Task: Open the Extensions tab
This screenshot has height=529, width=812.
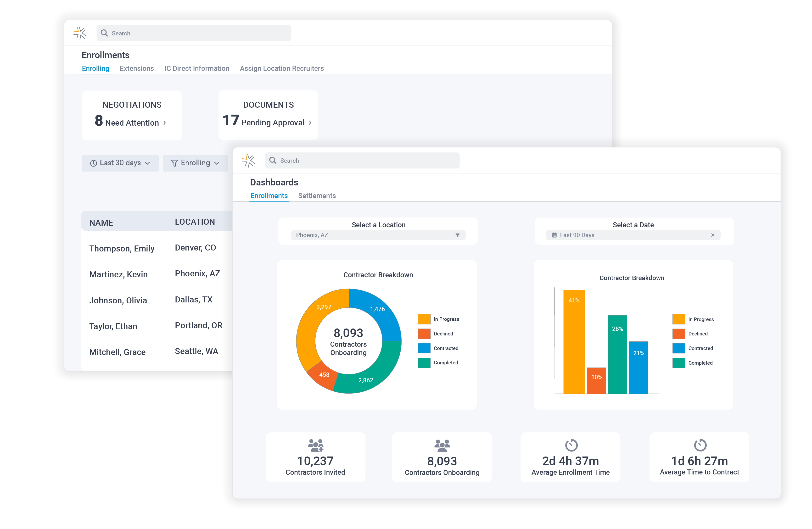Action: (136, 69)
